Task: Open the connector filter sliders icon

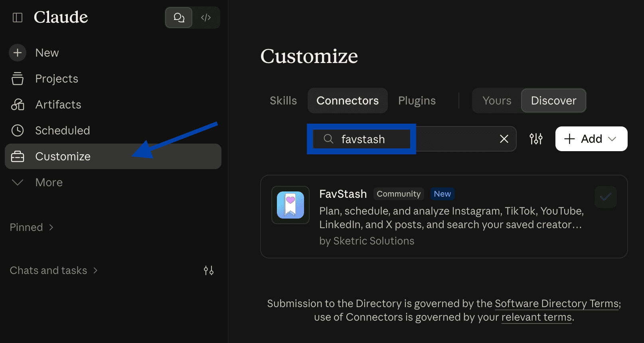Action: 536,139
